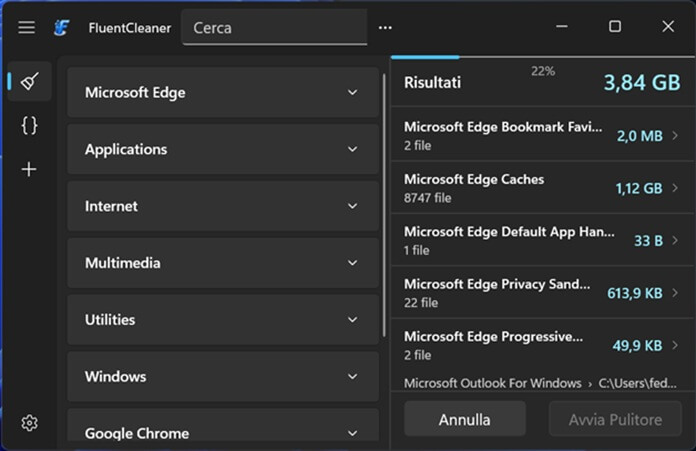Select the Utilities category label

(x=110, y=320)
